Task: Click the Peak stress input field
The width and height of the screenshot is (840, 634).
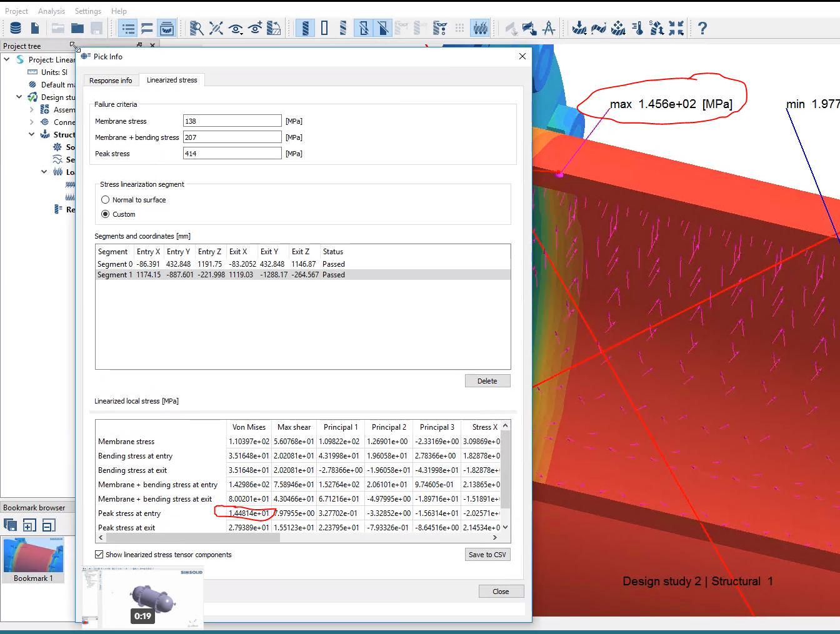Action: [232, 154]
